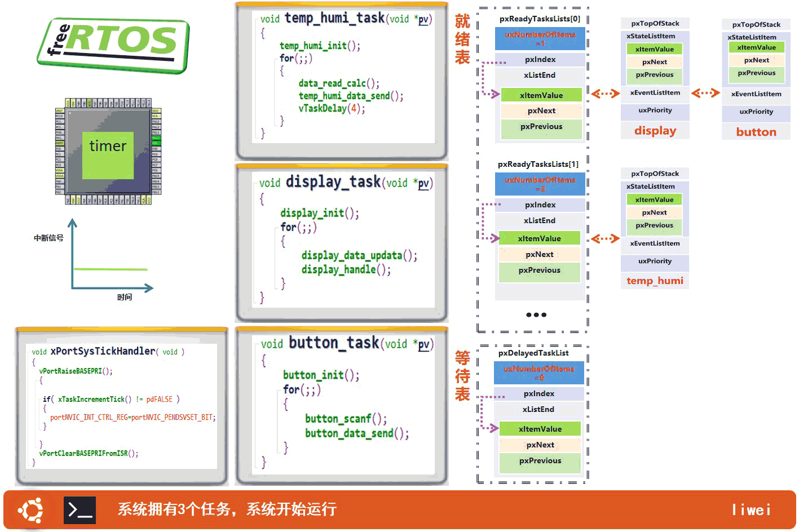This screenshot has width=799, height=532.
Task: Select the temp_humi_init(); call
Action: 320,46
